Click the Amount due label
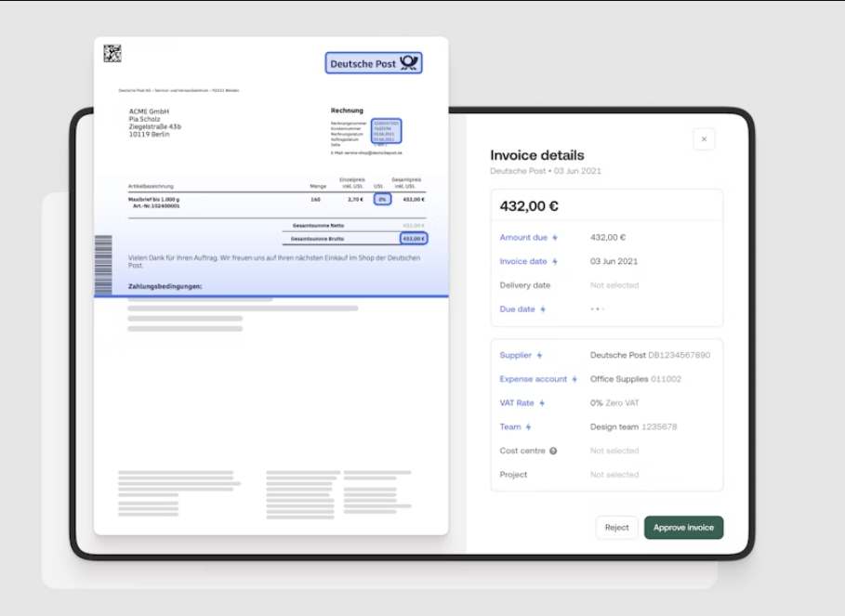 tap(523, 238)
